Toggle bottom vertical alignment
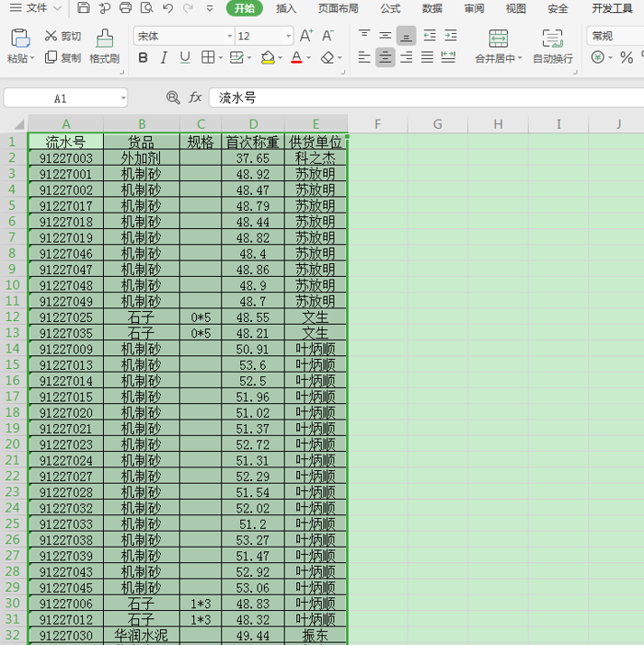This screenshot has width=644, height=645. tap(407, 36)
